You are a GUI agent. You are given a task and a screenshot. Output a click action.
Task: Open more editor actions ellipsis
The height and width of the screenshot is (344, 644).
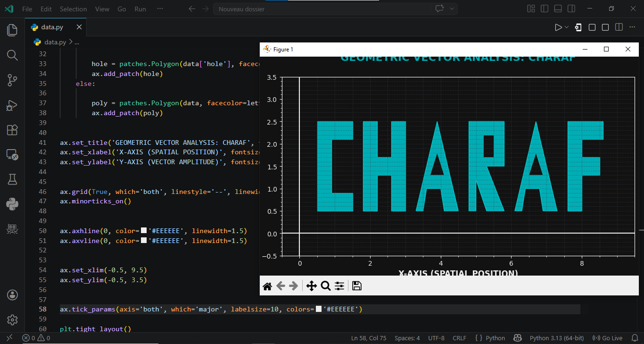[x=632, y=27]
